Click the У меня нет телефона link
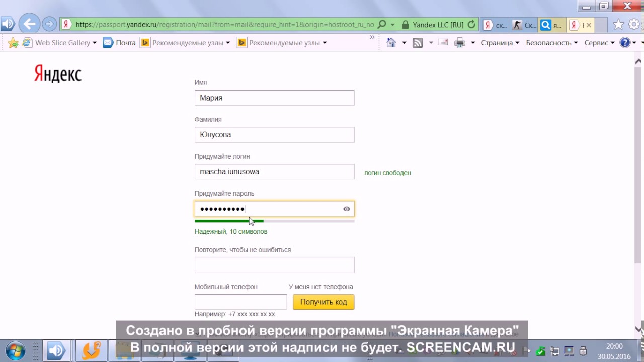 tap(320, 287)
